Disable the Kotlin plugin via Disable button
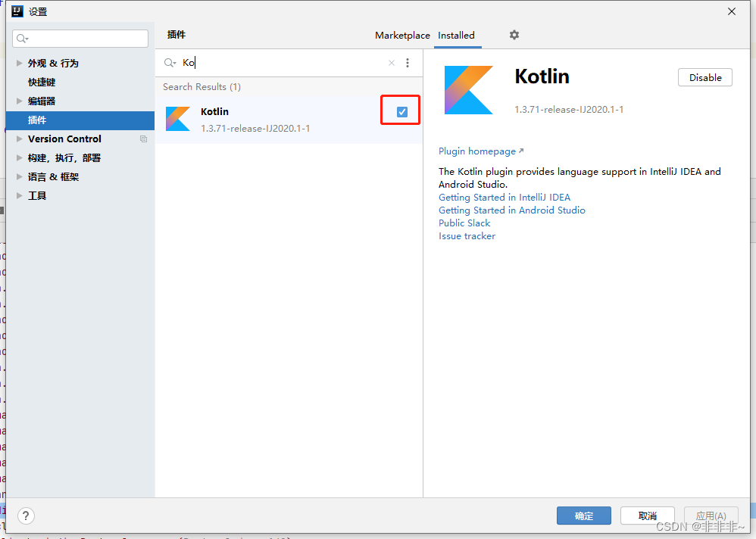Screen dimensions: 756x539 pyautogui.click(x=705, y=77)
